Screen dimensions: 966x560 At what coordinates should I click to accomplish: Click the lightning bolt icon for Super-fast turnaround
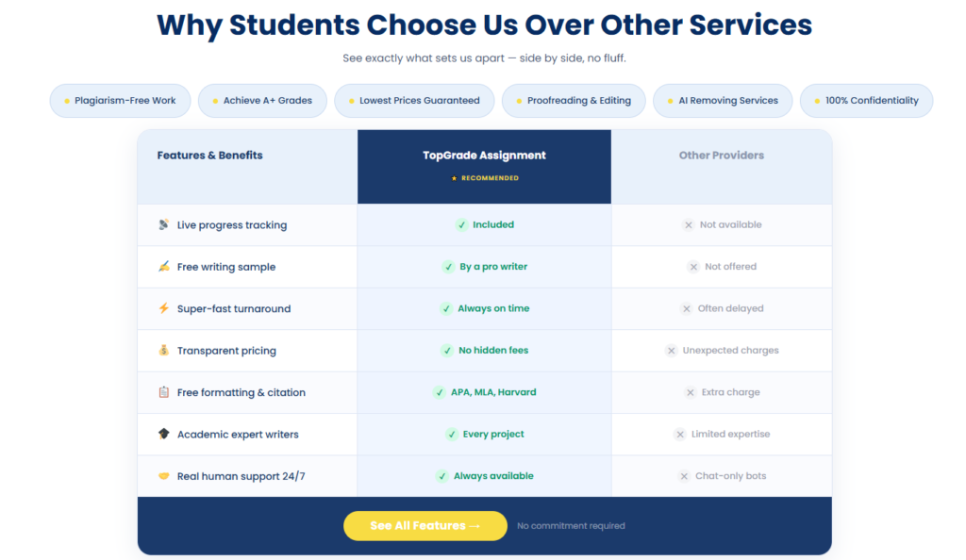163,308
